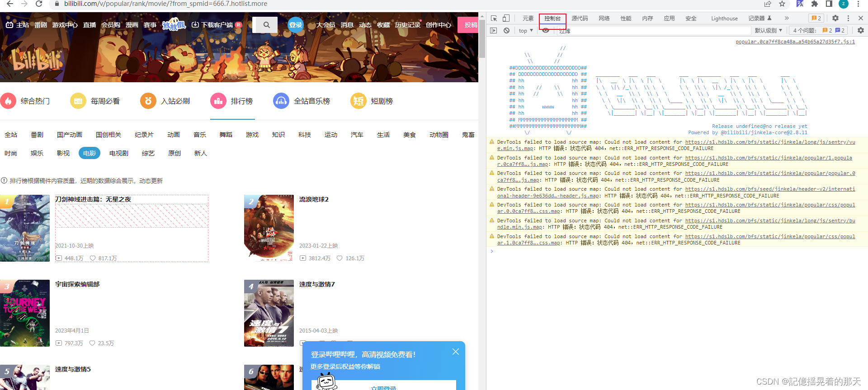Toggle the live expression eye icon
This screenshot has height=390, width=868.
pyautogui.click(x=546, y=30)
